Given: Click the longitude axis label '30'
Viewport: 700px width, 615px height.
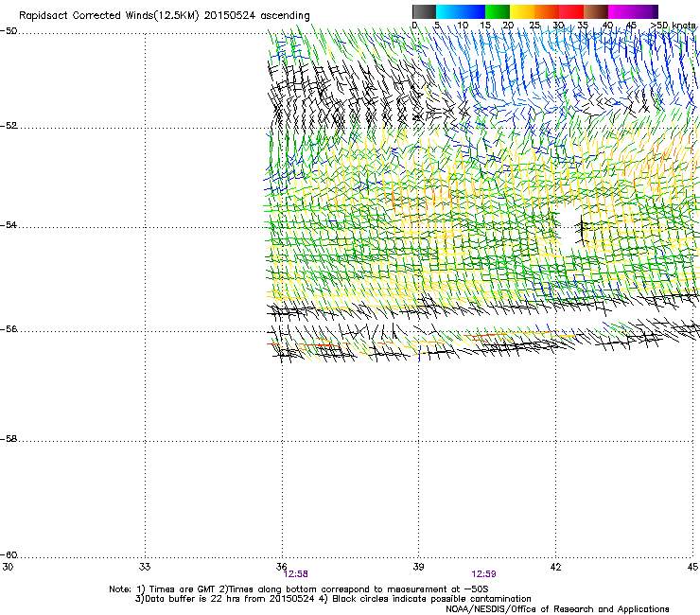Looking at the screenshot, I should 8,567.
